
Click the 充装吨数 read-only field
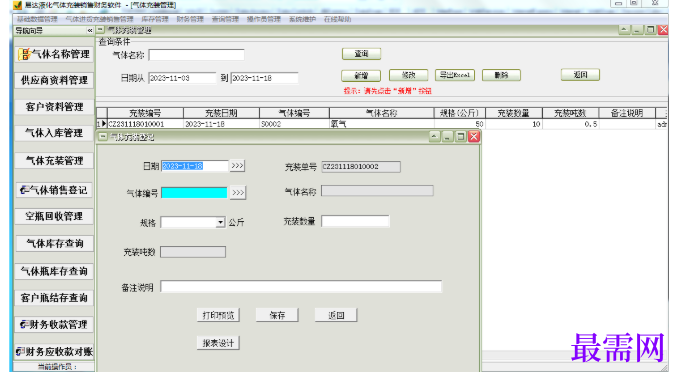pos(193,252)
